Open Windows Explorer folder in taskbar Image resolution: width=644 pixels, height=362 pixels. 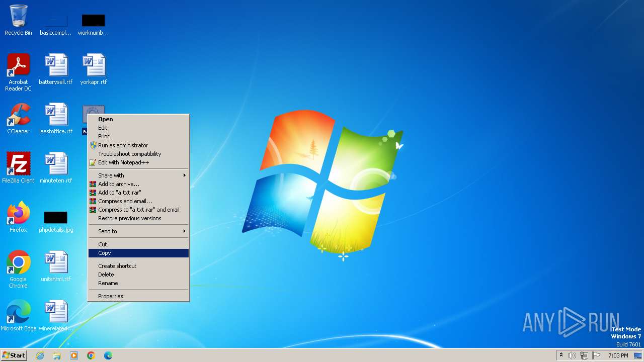[x=57, y=355]
